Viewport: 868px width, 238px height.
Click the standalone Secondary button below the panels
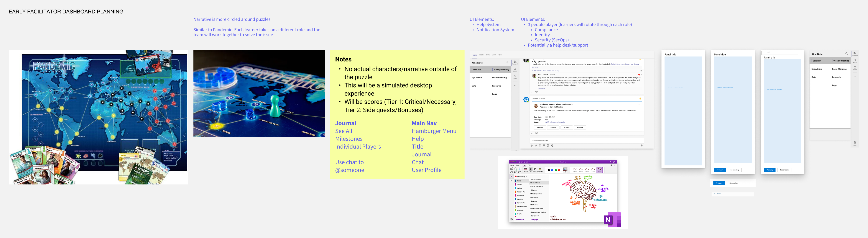pos(734,183)
